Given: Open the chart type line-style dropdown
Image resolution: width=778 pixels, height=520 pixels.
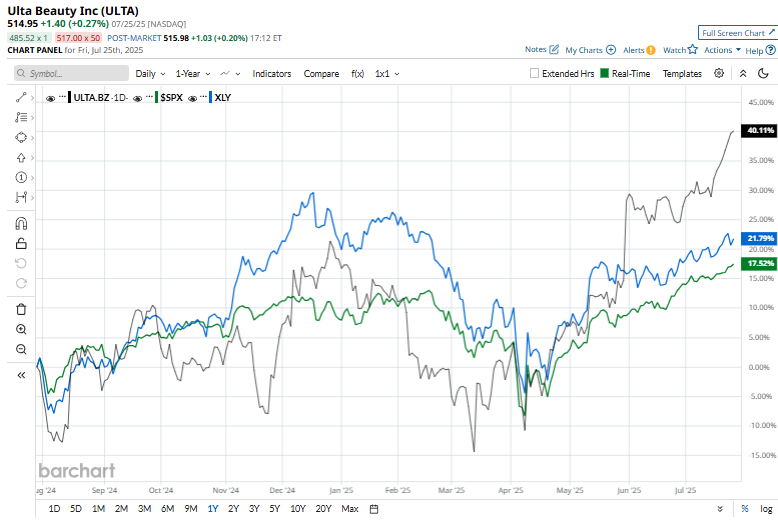Looking at the screenshot, I should click(x=230, y=73).
